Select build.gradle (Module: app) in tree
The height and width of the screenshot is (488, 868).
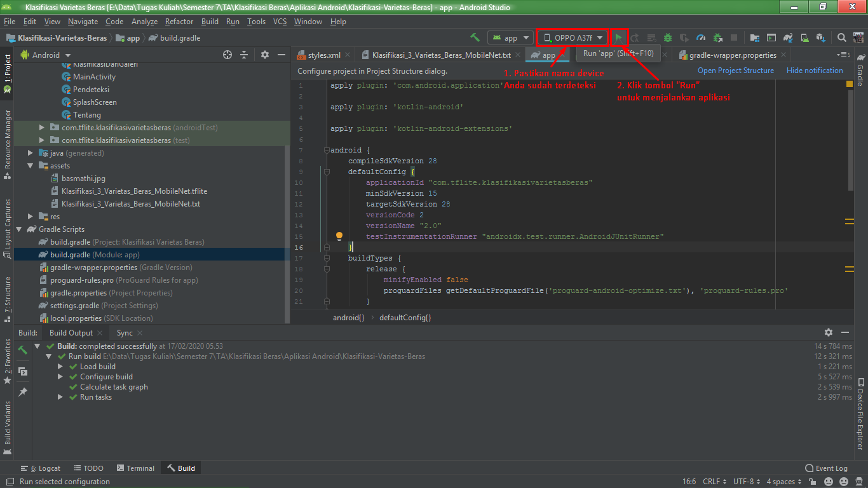[x=152, y=255]
